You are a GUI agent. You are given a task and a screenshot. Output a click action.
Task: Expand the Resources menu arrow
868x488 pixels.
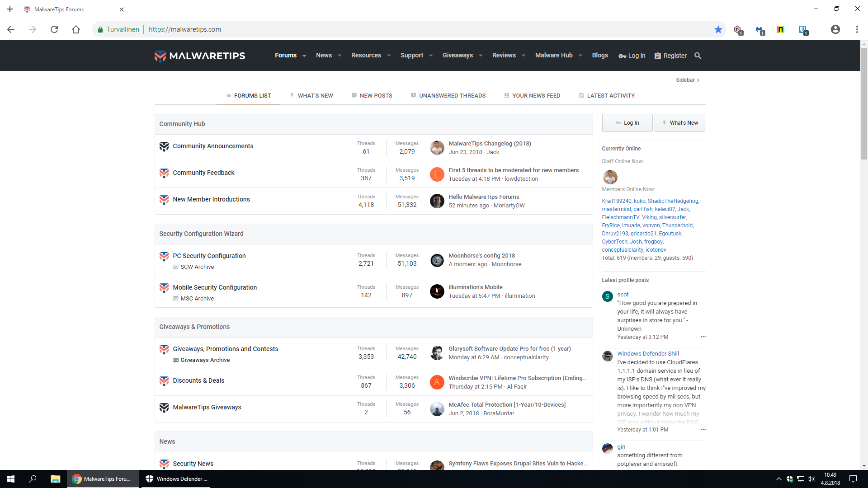[389, 56]
